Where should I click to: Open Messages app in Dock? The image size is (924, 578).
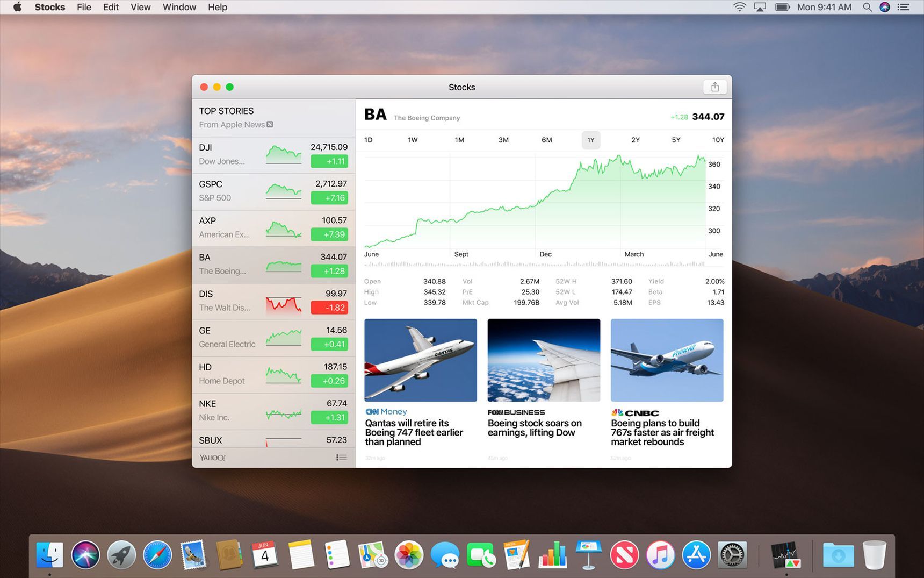click(x=445, y=555)
